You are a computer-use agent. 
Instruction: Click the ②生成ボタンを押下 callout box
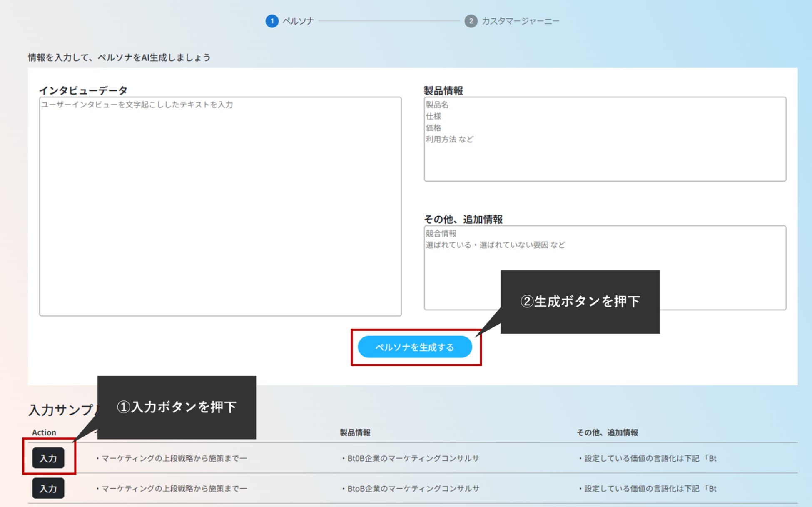coord(580,302)
